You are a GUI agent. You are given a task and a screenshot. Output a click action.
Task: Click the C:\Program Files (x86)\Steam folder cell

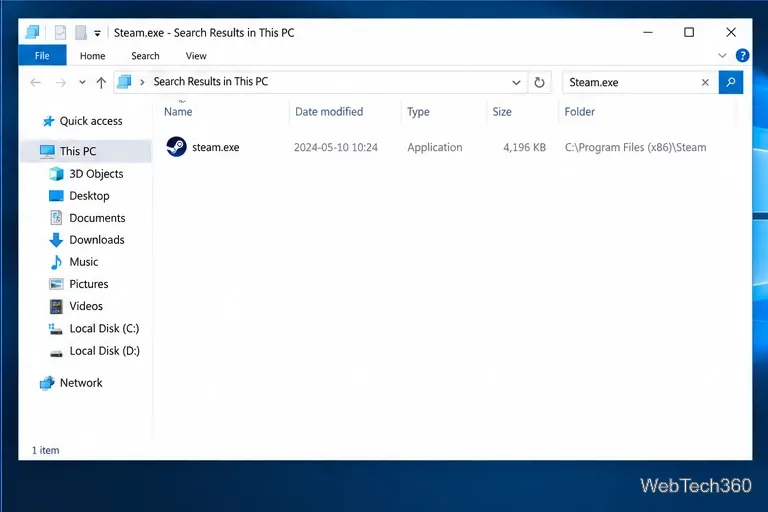(635, 147)
